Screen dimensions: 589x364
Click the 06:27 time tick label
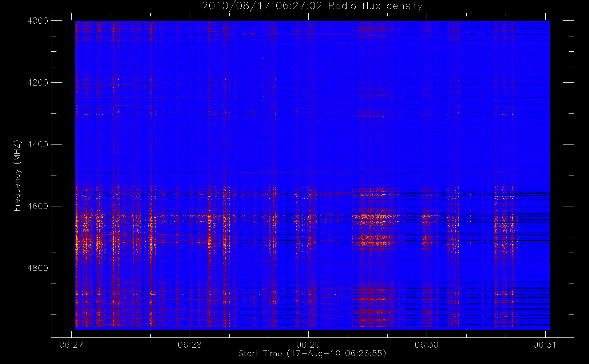71,345
